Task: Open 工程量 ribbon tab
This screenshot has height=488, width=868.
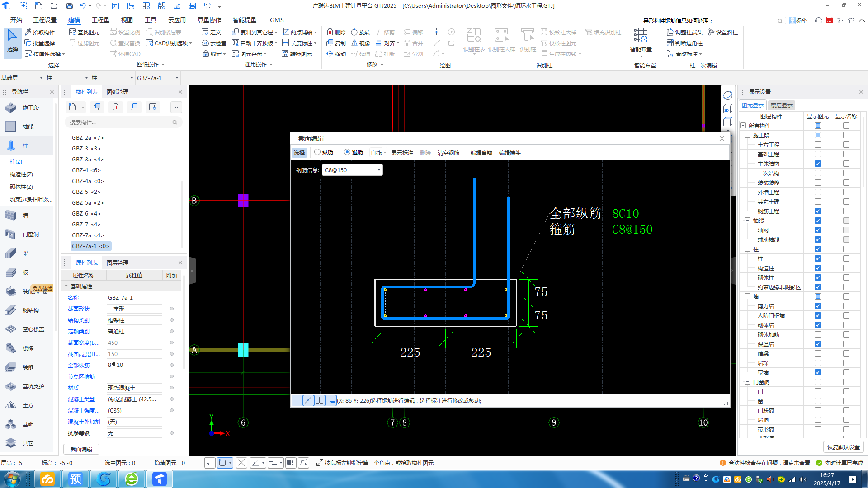Action: 100,20
